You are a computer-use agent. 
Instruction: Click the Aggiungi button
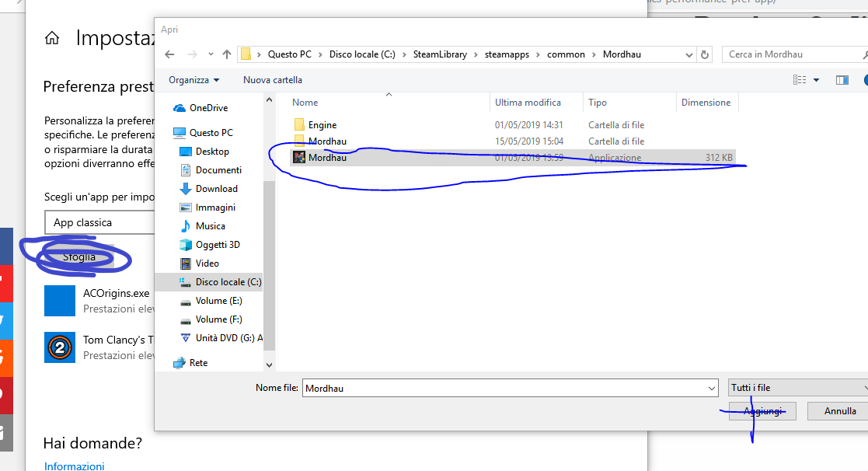(x=762, y=411)
